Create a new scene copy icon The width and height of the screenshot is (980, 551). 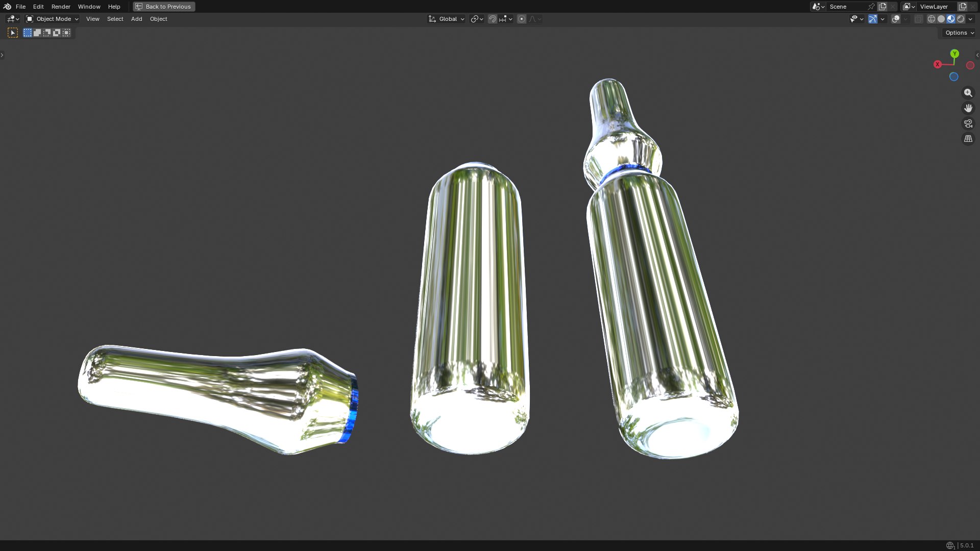883,7
